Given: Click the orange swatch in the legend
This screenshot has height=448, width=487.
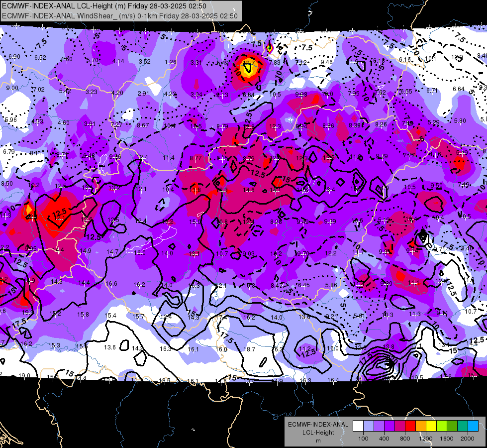Looking at the screenshot, I should click(421, 426).
